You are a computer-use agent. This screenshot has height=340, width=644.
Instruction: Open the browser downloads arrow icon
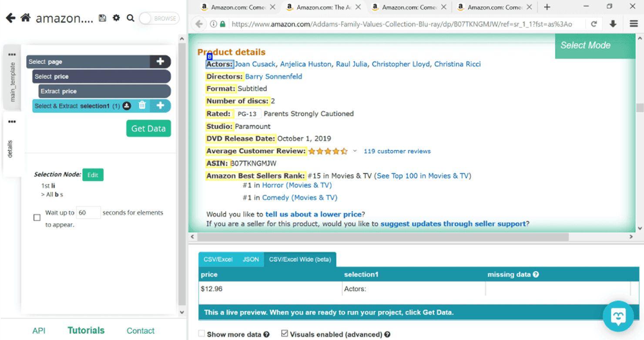point(613,24)
